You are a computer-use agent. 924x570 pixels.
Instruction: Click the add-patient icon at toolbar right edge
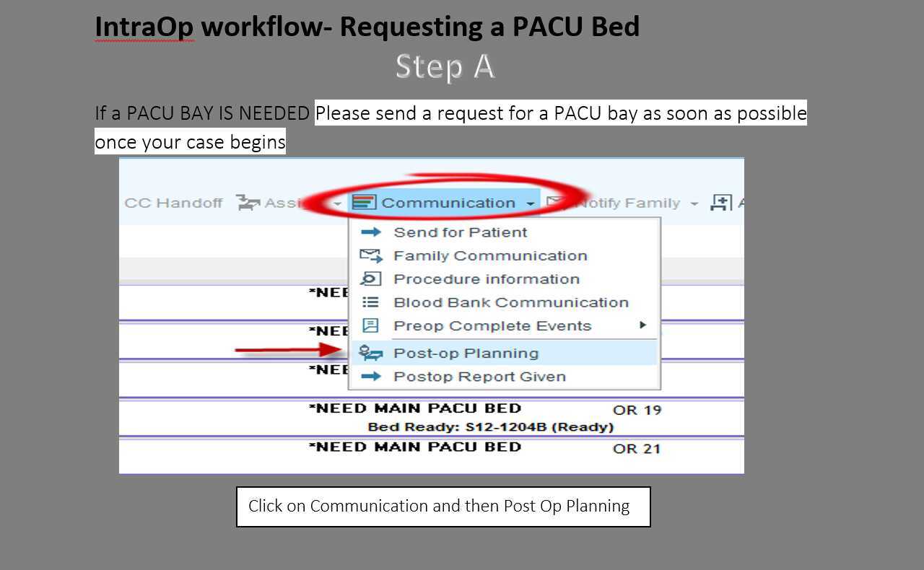coord(720,202)
